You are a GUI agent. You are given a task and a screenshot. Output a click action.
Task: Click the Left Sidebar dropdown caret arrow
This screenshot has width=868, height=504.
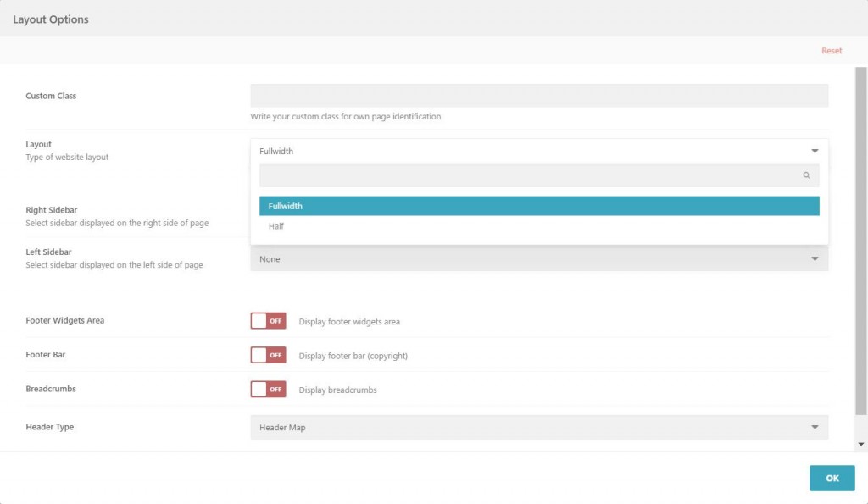pyautogui.click(x=815, y=259)
